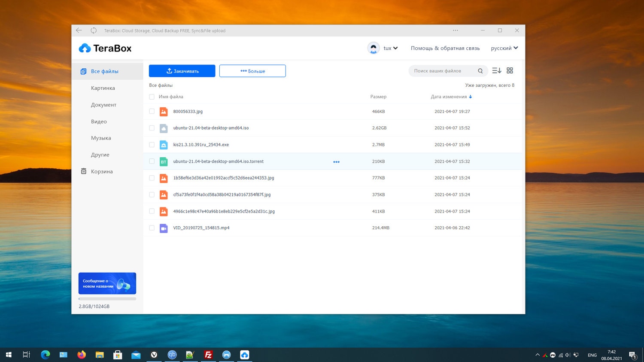This screenshot has height=362, width=644.
Task: Click the image icon of 4966c1e98c47e40a96b1e8eb229e5cf2e5a2d31c.jpg
Action: [164, 211]
